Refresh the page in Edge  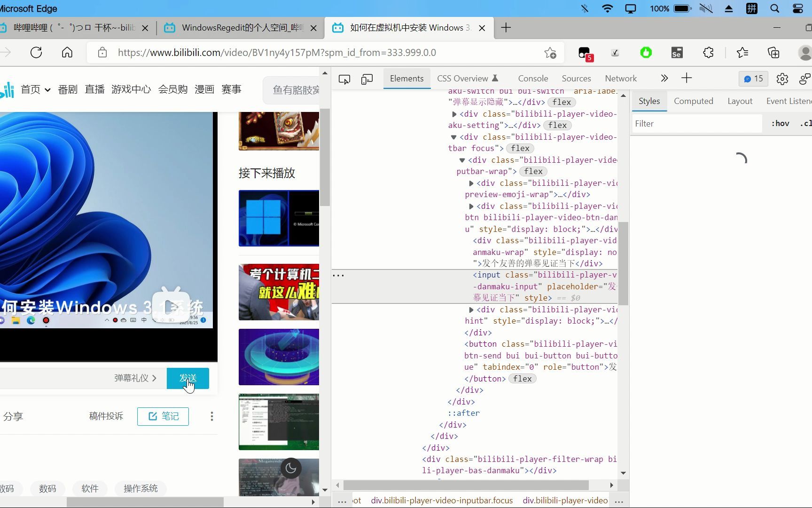pyautogui.click(x=36, y=52)
